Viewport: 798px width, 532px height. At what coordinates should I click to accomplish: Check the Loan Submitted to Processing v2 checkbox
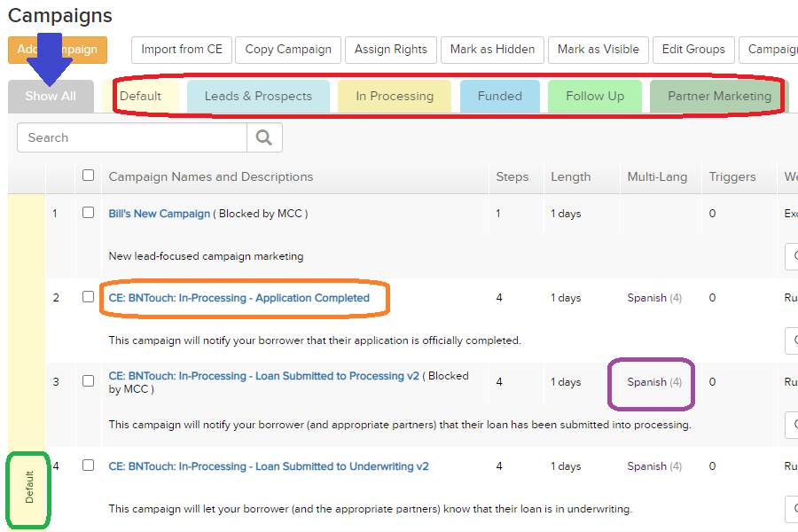(x=88, y=381)
